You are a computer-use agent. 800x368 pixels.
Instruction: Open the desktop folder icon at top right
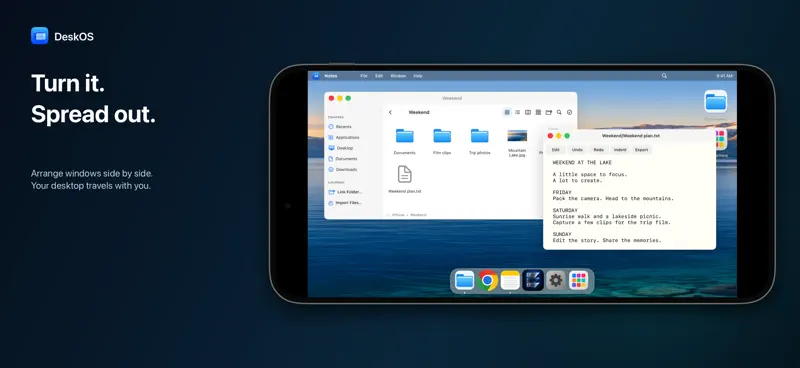[716, 101]
